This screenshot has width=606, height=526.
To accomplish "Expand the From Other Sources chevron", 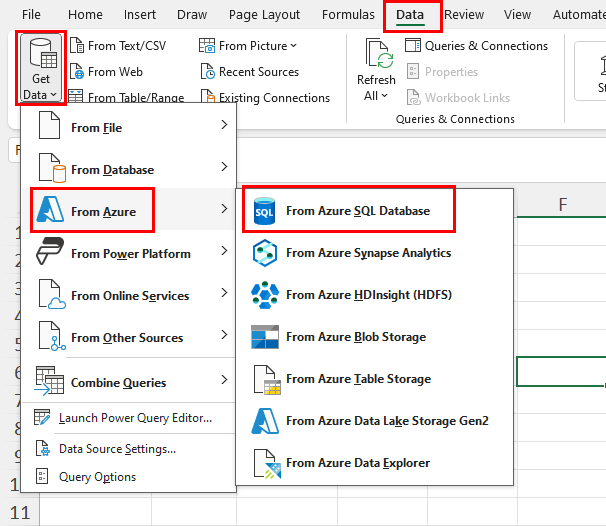I will tap(224, 334).
